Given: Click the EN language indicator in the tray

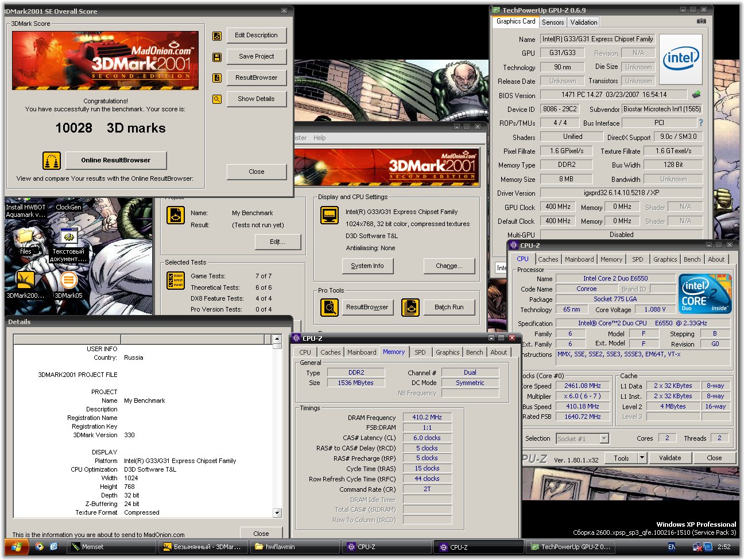Looking at the screenshot, I should [672, 547].
